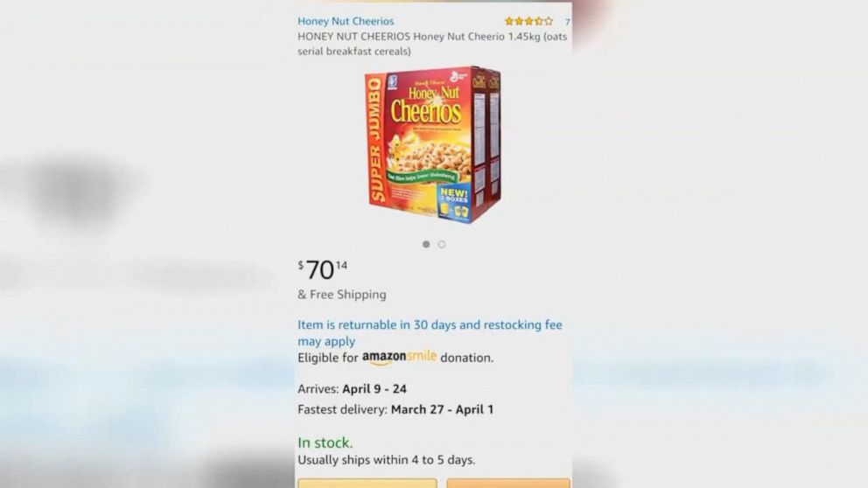Open the returnable in 30 days policy link
The width and height of the screenshot is (868, 488).
tap(430, 332)
